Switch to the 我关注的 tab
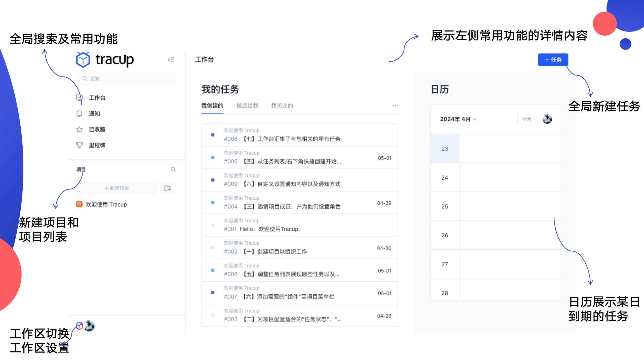 click(x=282, y=106)
